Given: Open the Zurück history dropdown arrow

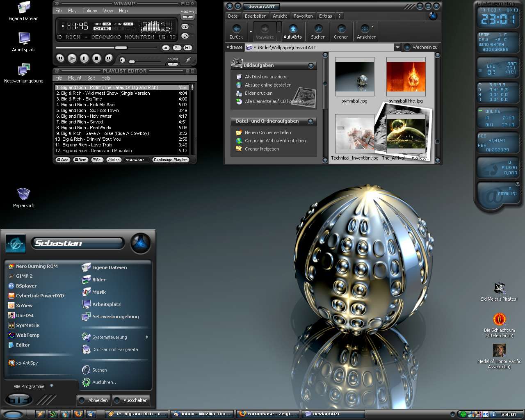Looking at the screenshot, I should coord(251,31).
